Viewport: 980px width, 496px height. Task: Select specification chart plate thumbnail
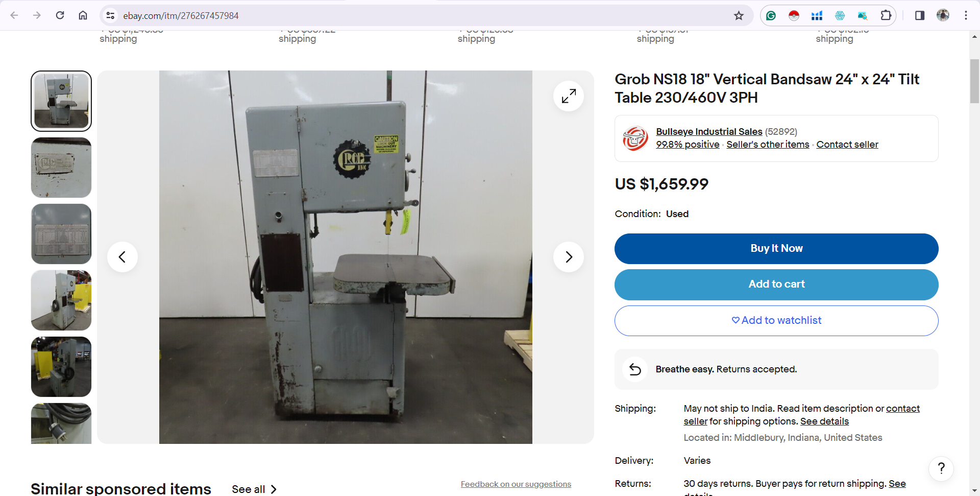61,234
